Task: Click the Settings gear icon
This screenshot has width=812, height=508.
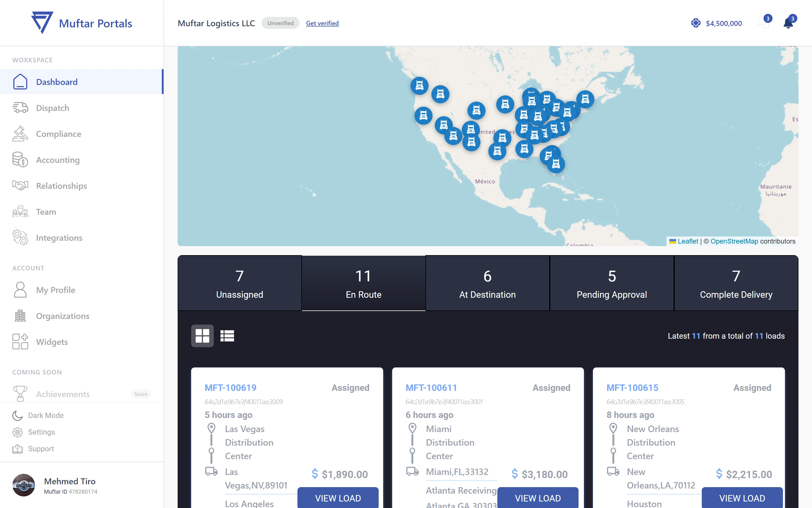Action: 17,432
